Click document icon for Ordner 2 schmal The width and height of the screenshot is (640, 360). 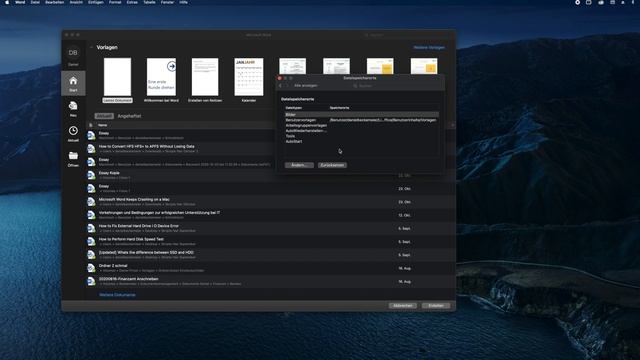tap(91, 268)
